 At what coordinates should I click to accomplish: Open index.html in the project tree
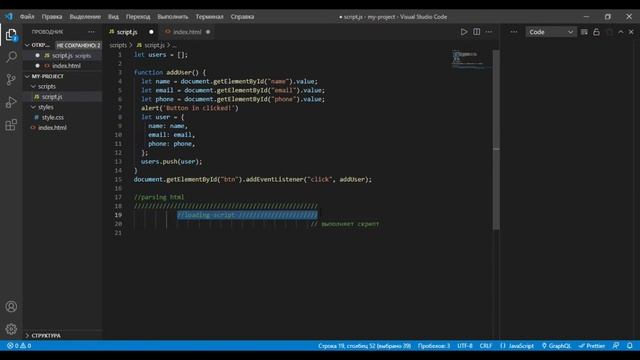tap(62, 127)
